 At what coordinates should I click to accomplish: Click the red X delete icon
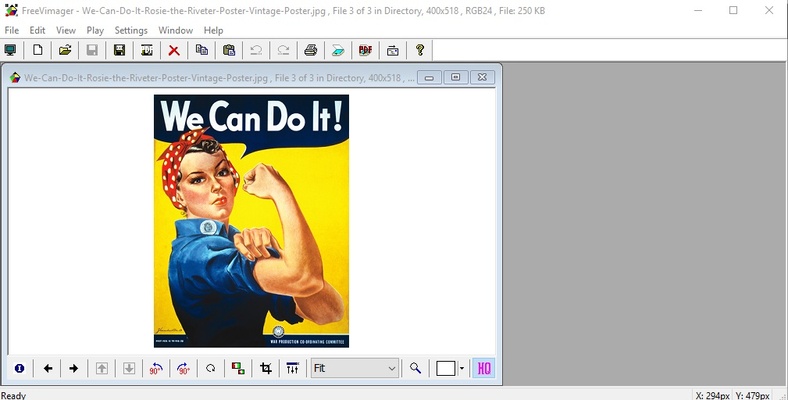point(174,50)
